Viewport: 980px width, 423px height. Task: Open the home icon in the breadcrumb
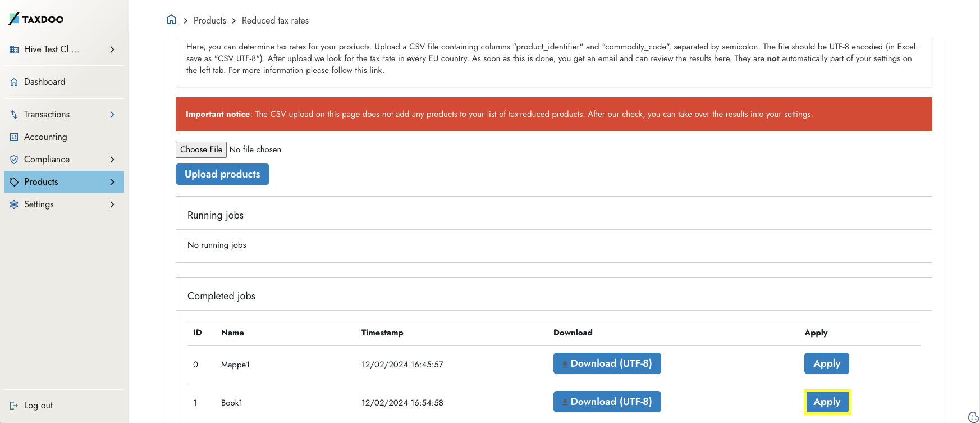pyautogui.click(x=171, y=20)
